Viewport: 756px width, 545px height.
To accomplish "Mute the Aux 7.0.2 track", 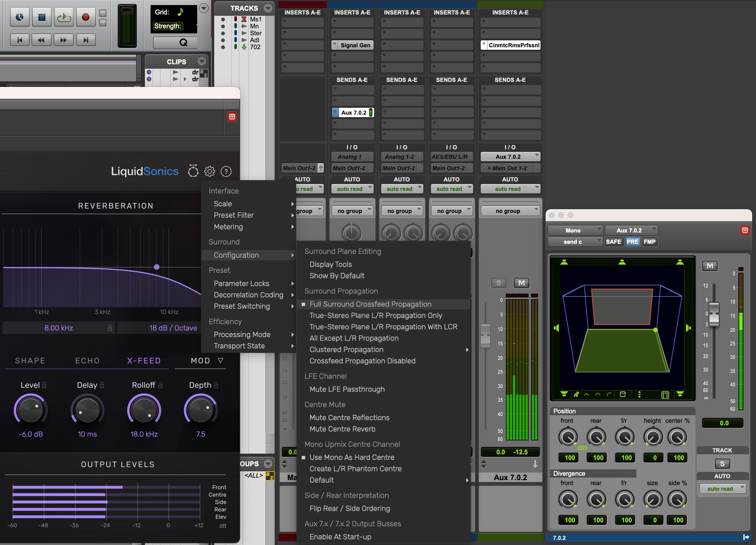I will click(x=521, y=283).
